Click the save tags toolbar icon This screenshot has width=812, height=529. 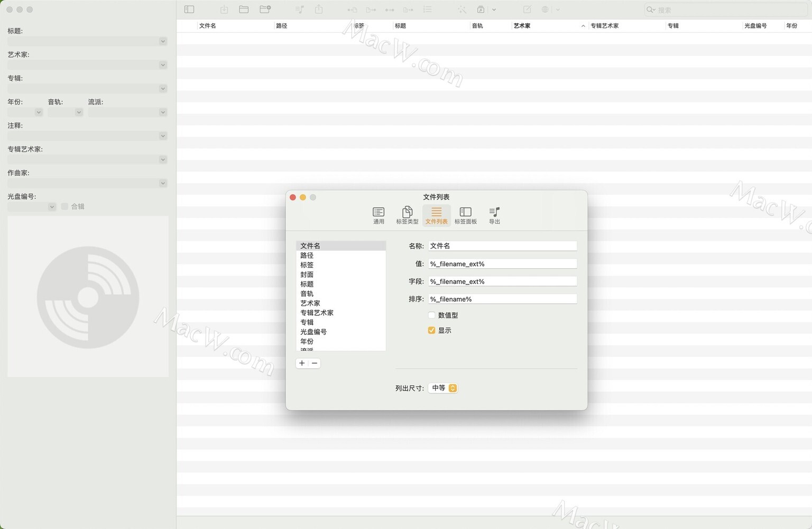tap(224, 10)
